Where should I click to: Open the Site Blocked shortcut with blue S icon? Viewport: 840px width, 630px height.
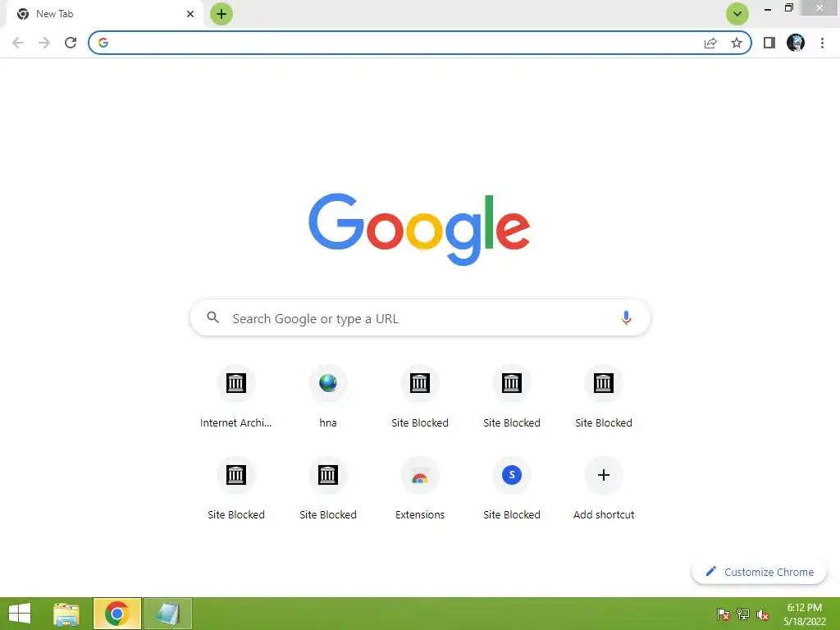pyautogui.click(x=512, y=489)
